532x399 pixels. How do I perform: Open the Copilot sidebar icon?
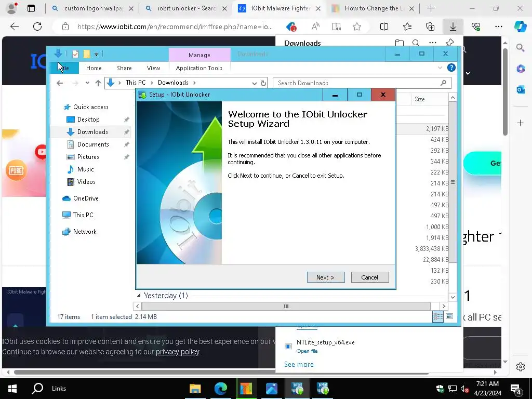tap(520, 26)
